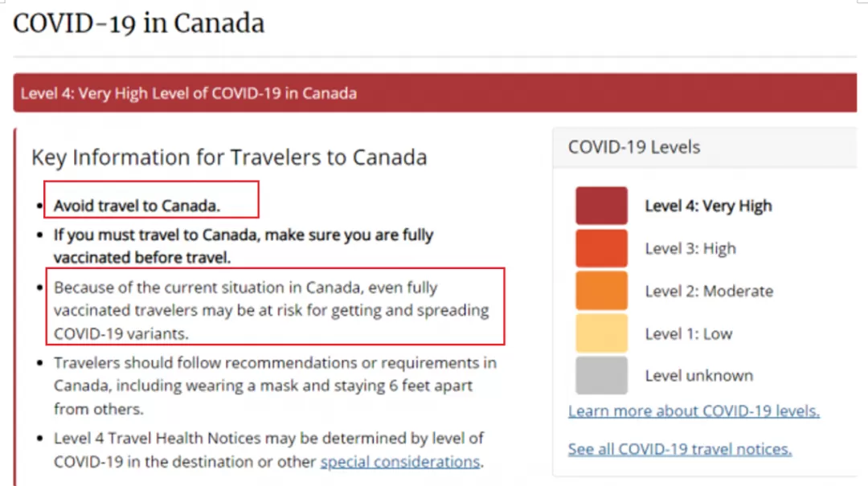This screenshot has width=868, height=486.
Task: Click the Avoid travel to Canada bullet
Action: [137, 206]
